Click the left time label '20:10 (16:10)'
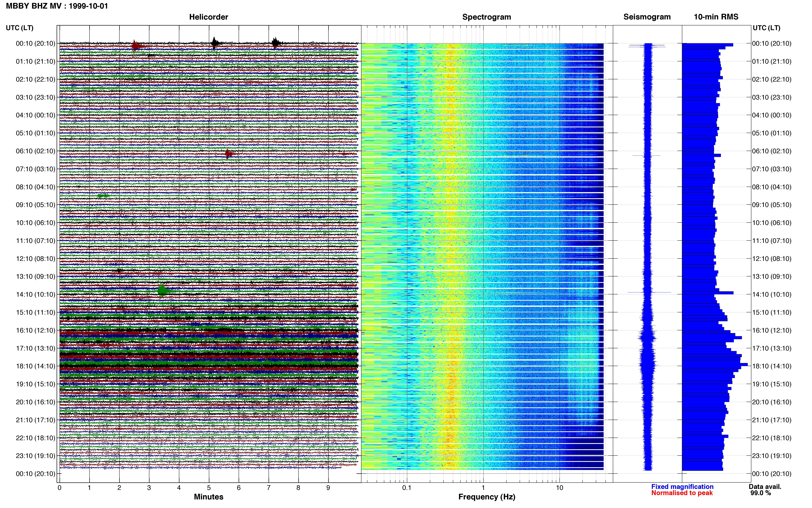 pos(36,402)
